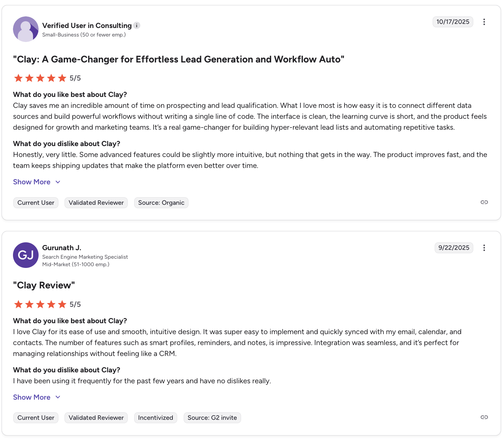Open Gurunath J. review's three-dot menu
The width and height of the screenshot is (504, 443).
tap(484, 248)
